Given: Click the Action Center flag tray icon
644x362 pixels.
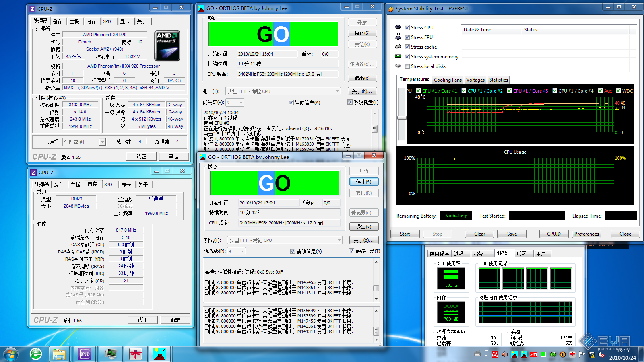Looking at the screenshot, I should (582, 354).
